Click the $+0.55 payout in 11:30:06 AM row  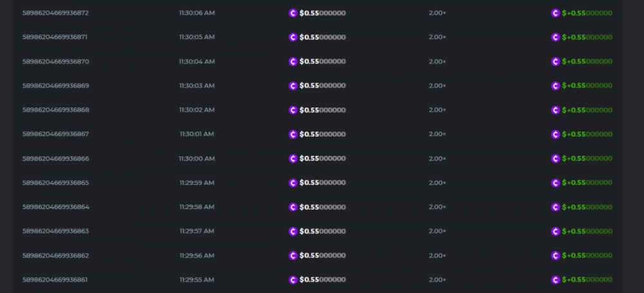[x=587, y=13]
